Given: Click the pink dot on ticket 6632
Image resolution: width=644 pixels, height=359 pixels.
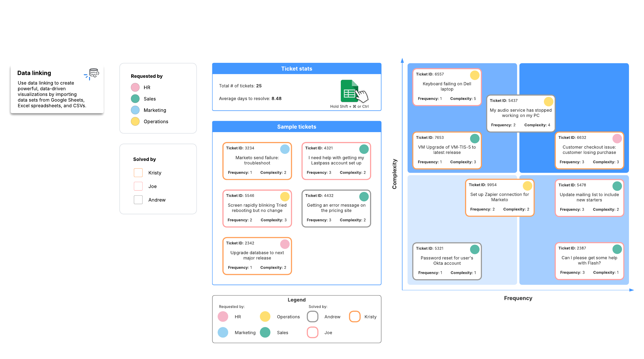Looking at the screenshot, I should coord(617,139).
